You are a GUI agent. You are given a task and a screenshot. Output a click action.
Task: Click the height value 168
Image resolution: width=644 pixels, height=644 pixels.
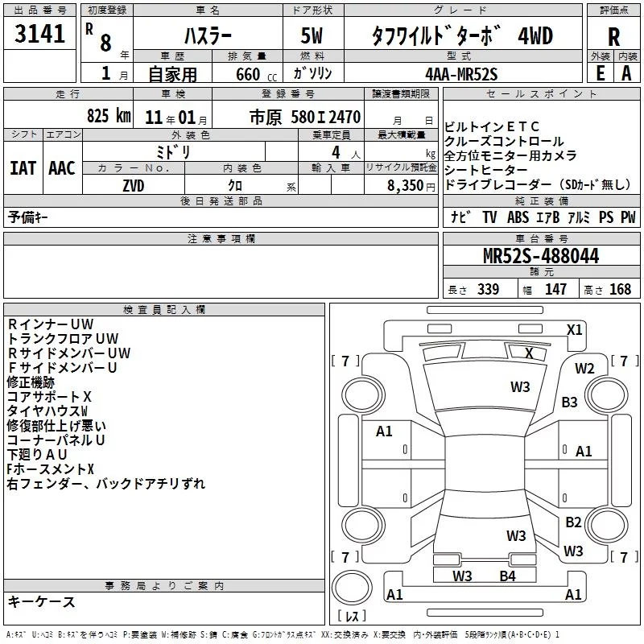click(x=620, y=289)
